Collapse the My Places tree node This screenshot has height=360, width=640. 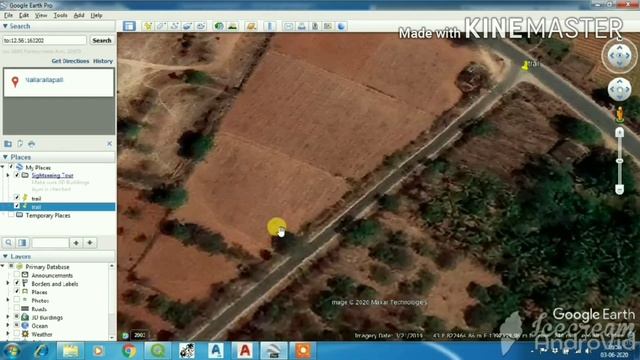pyautogui.click(x=3, y=167)
